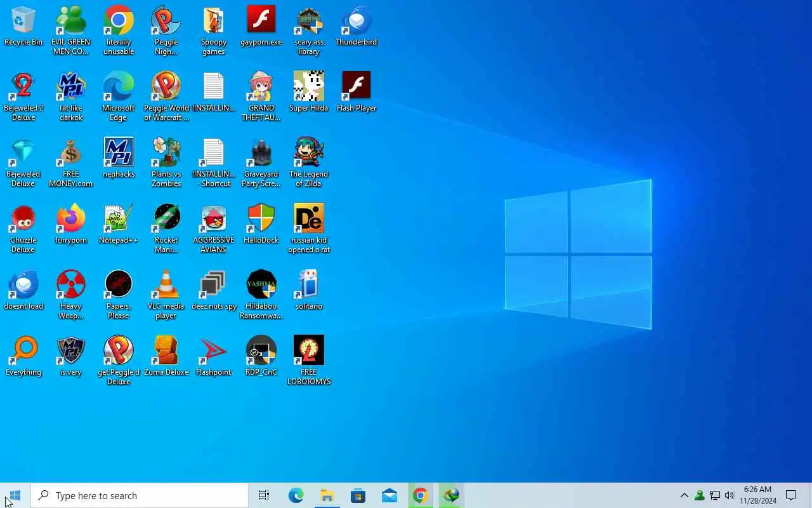The width and height of the screenshot is (812, 508).
Task: Select the Rocket Mani... shortcut
Action: point(166,229)
